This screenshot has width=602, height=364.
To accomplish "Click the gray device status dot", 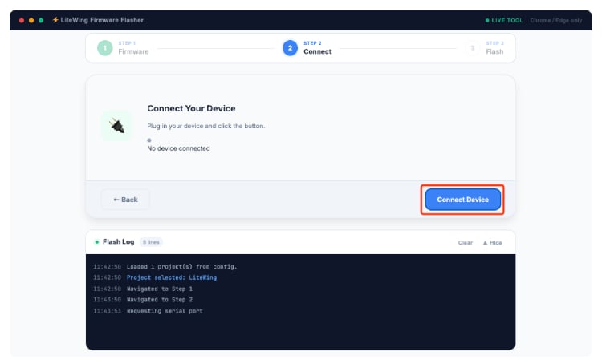I will (x=149, y=140).
